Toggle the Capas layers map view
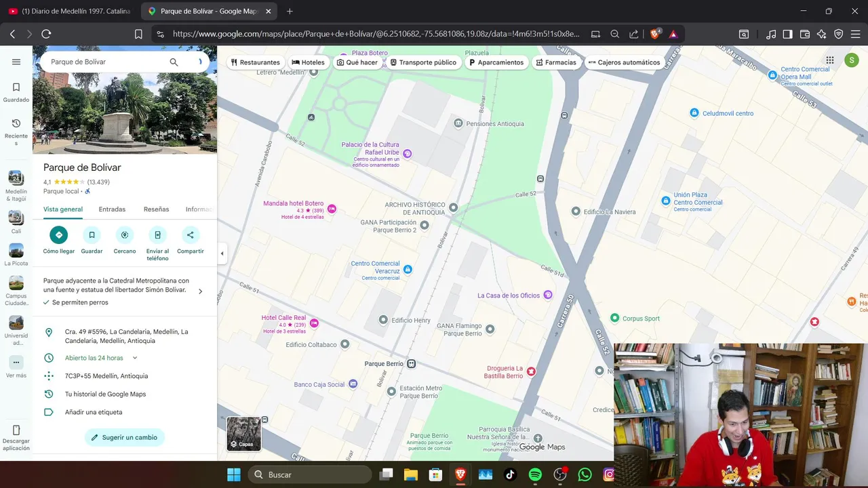The height and width of the screenshot is (488, 868). [x=243, y=434]
